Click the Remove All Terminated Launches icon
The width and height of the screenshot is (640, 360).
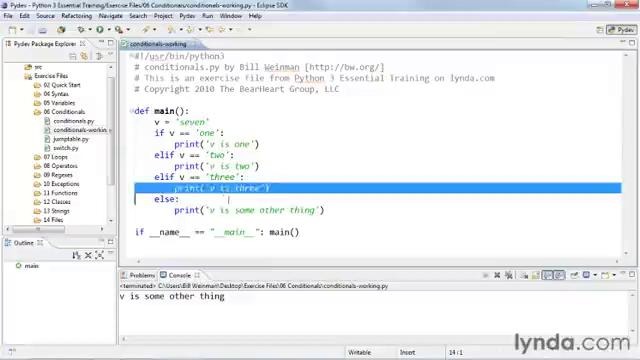click(509, 275)
